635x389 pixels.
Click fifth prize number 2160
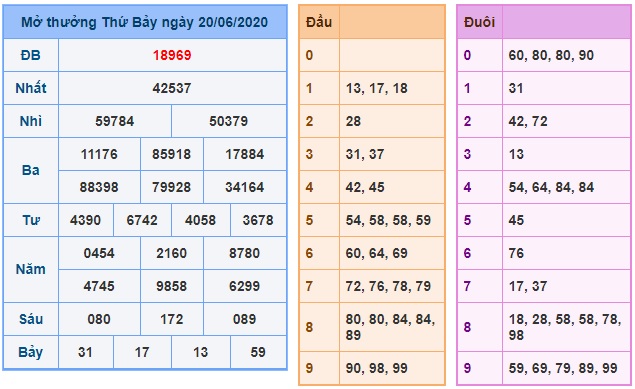pos(172,253)
